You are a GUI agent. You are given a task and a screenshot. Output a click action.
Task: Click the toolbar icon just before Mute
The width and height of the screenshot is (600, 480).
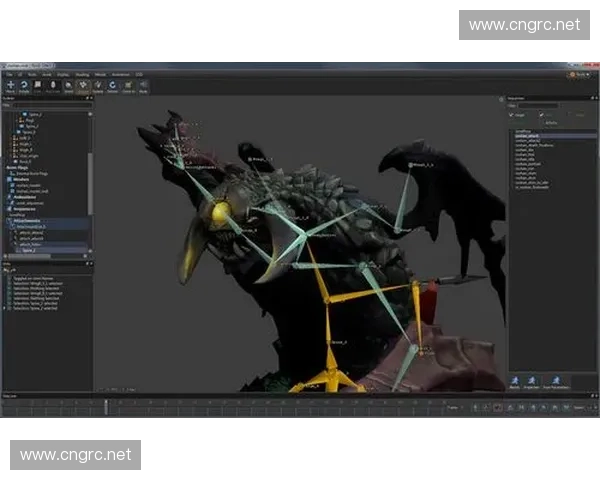pos(129,87)
